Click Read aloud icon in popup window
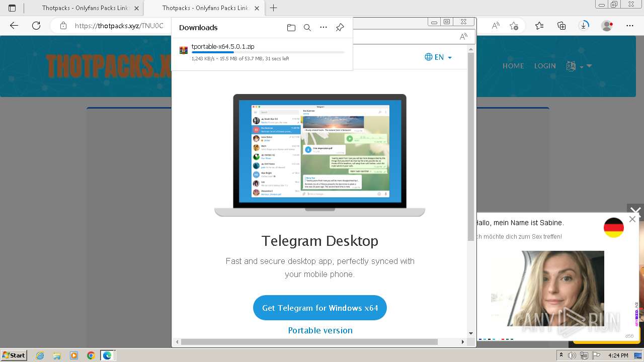The width and height of the screenshot is (644, 362). [463, 36]
